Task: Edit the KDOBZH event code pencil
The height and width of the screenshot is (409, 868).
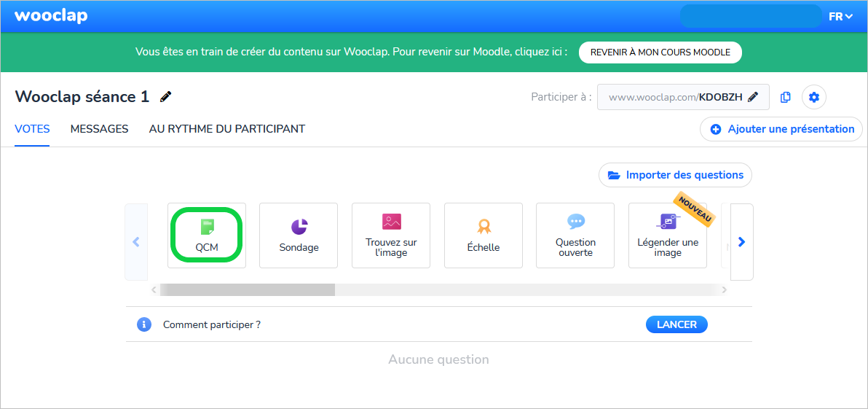Action: point(753,97)
